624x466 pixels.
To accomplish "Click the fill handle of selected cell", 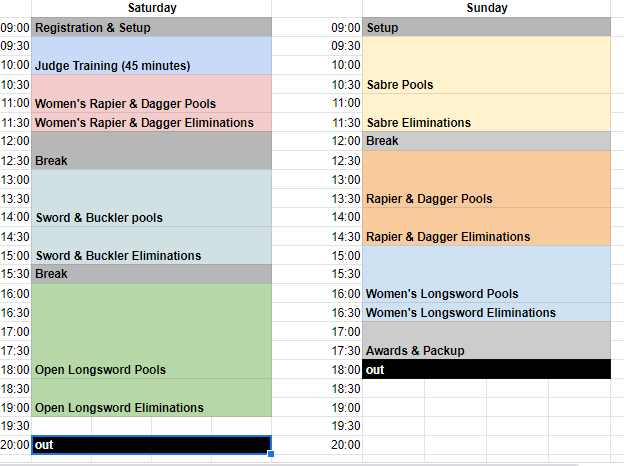I will (271, 454).
